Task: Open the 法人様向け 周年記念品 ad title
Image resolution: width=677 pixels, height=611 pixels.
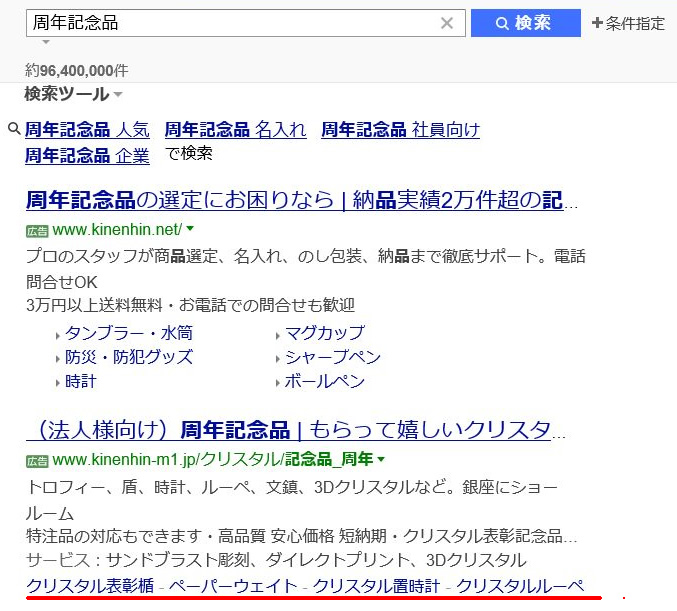Action: (290, 431)
